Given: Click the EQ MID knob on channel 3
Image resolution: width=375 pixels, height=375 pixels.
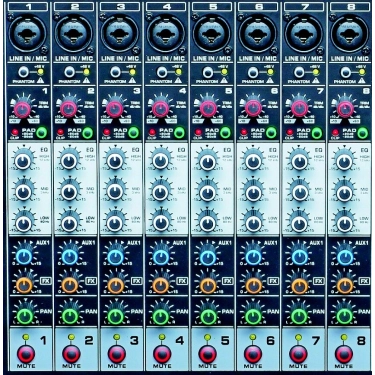Looking at the screenshot, I should click(x=115, y=192).
